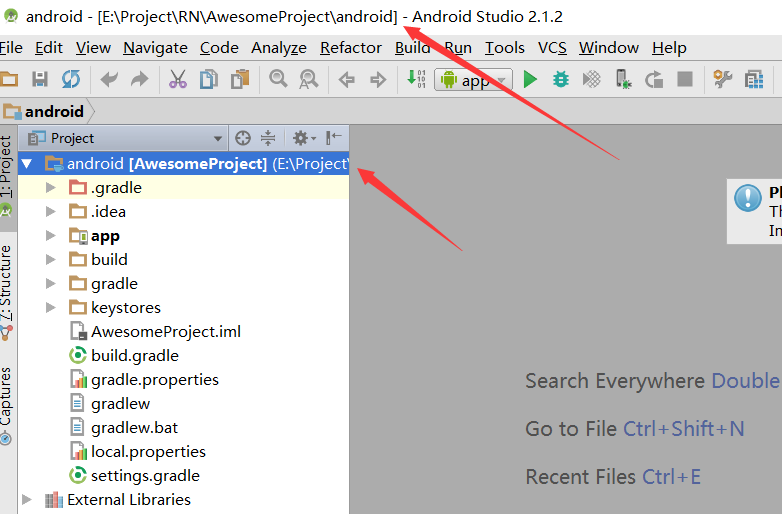Image resolution: width=782 pixels, height=514 pixels.
Task: Expand the app module folder
Action: (50, 235)
